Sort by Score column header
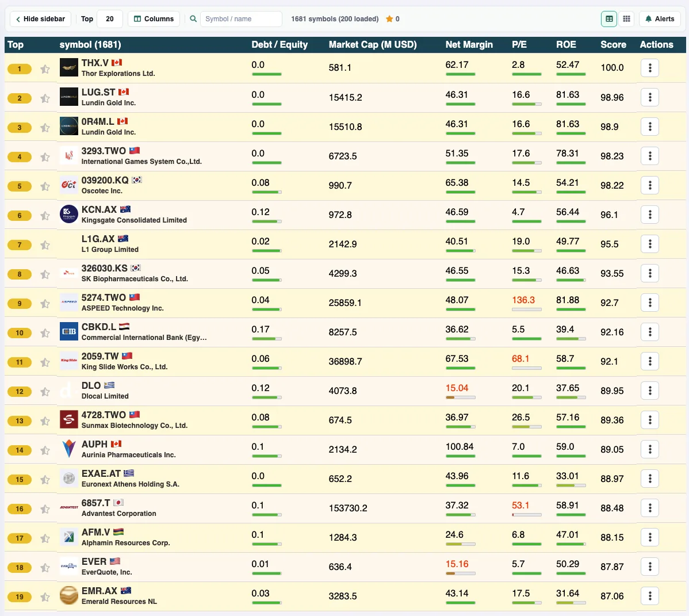 point(614,45)
